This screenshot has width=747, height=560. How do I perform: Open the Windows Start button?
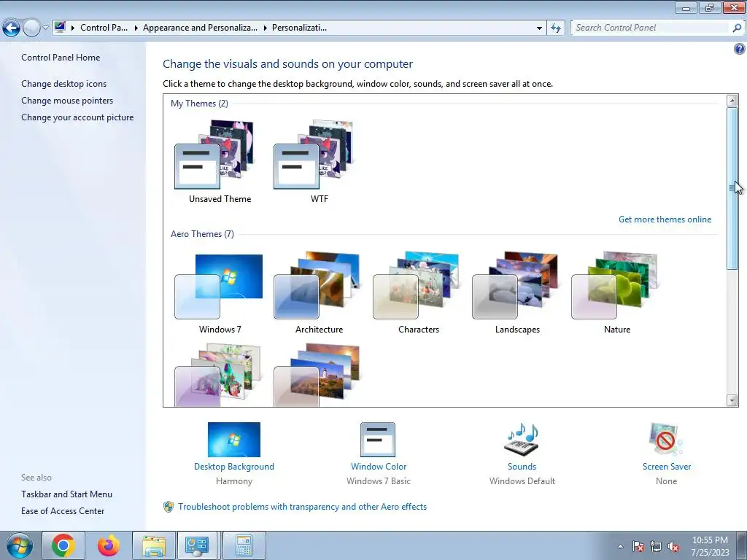tap(19, 545)
